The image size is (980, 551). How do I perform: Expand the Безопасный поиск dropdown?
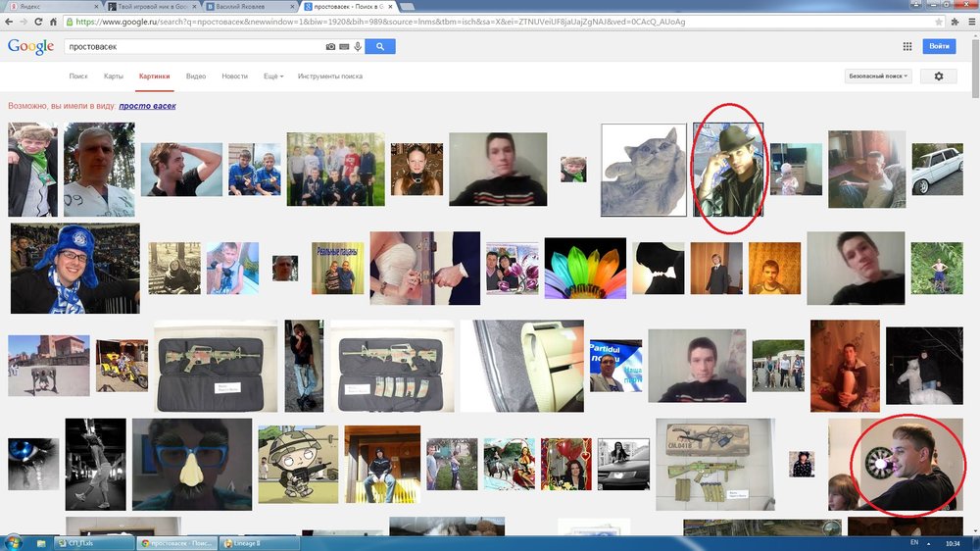click(x=878, y=76)
